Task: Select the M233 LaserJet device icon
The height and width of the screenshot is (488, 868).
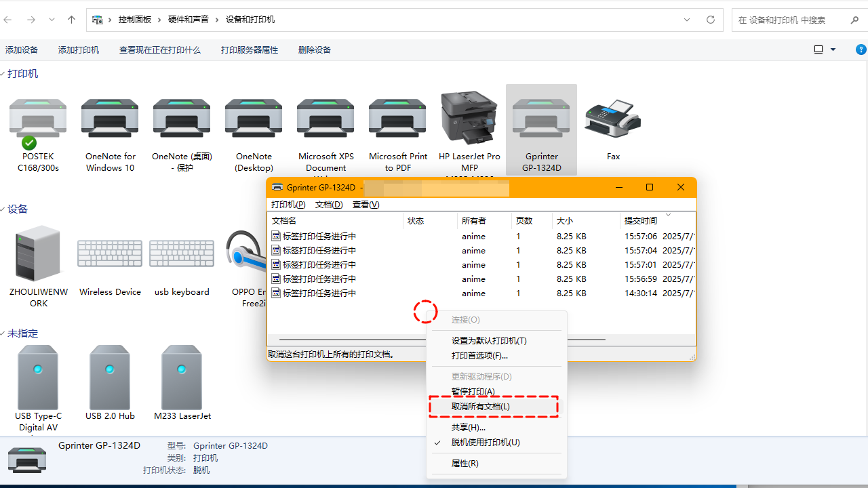Action: tap(182, 377)
